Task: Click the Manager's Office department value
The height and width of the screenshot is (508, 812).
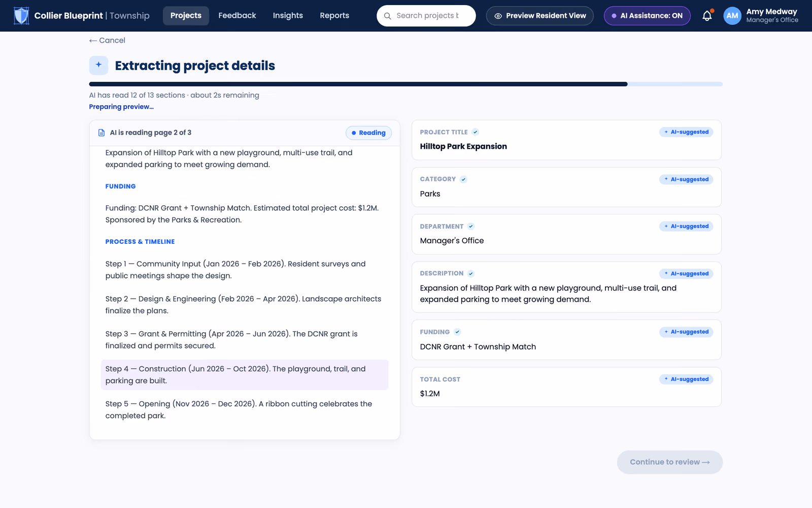Action: pyautogui.click(x=452, y=241)
